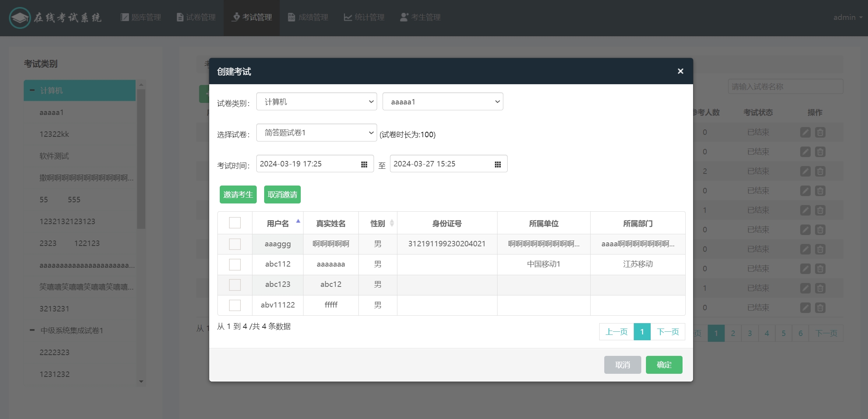Check the box for user abc112
Image resolution: width=868 pixels, height=419 pixels.
click(x=235, y=264)
